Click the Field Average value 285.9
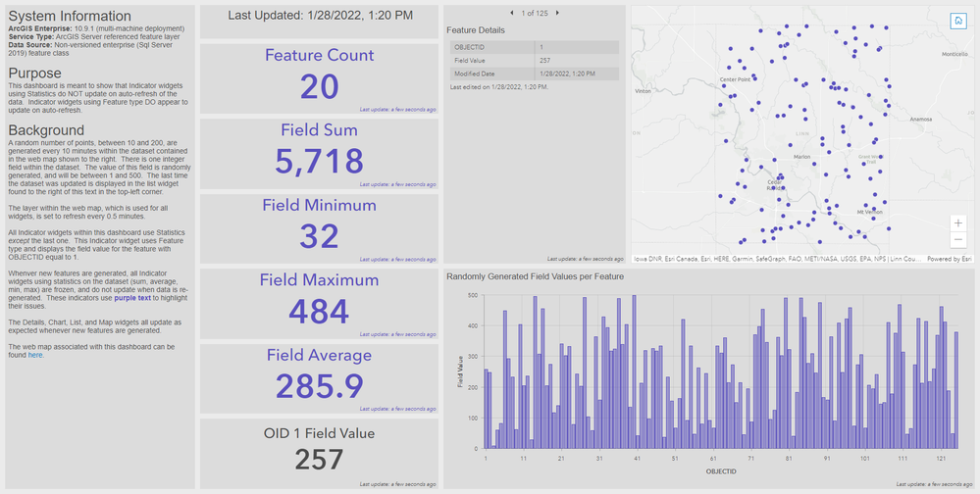The width and height of the screenshot is (980, 494). tap(320, 386)
